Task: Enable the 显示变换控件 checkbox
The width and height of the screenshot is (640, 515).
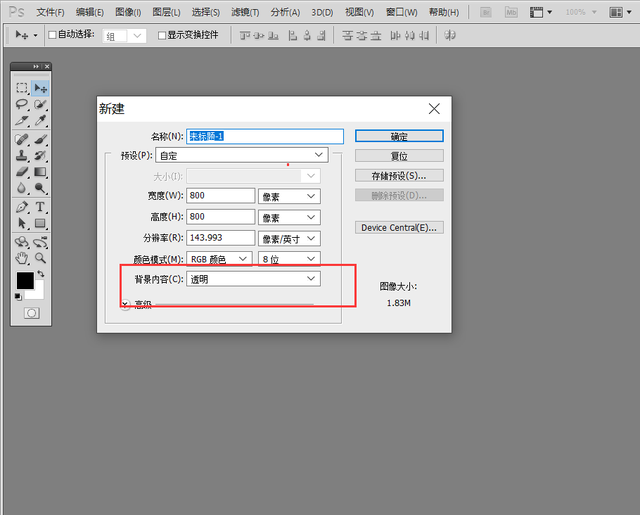Action: click(x=162, y=36)
